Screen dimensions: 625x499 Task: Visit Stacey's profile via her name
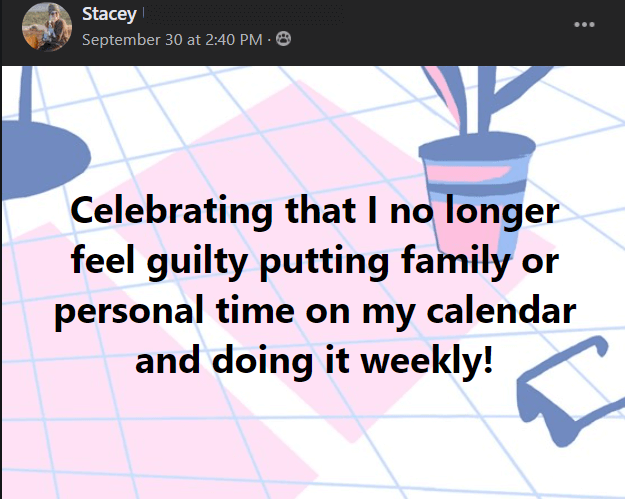pos(109,14)
